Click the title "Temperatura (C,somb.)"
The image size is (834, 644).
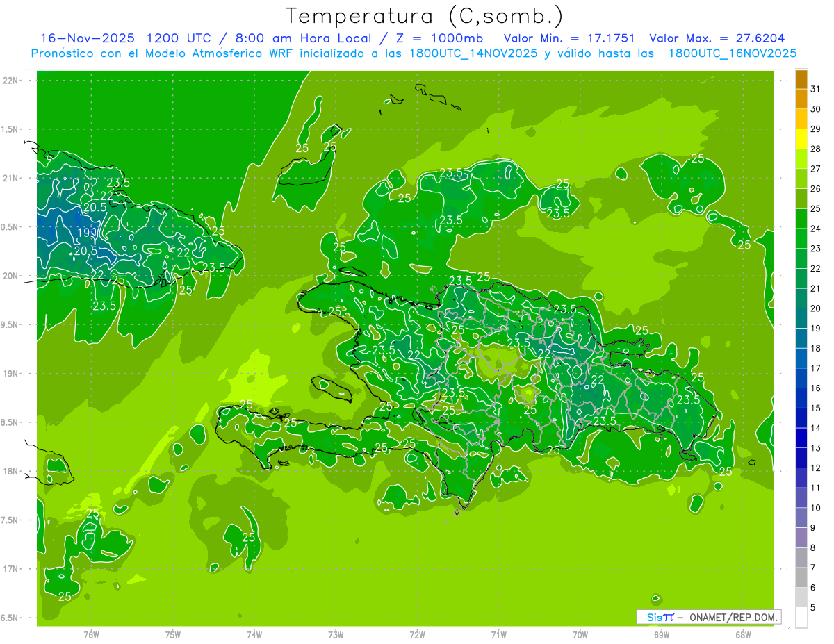pos(424,15)
